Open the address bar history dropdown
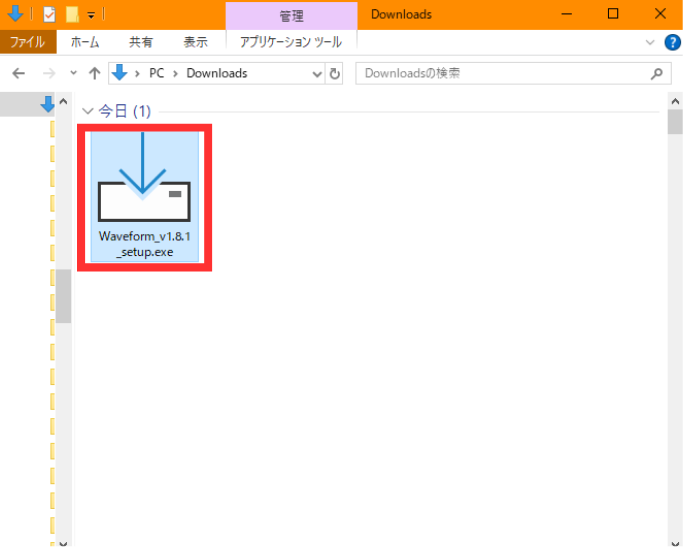Image resolution: width=684 pixels, height=552 pixels. [317, 73]
